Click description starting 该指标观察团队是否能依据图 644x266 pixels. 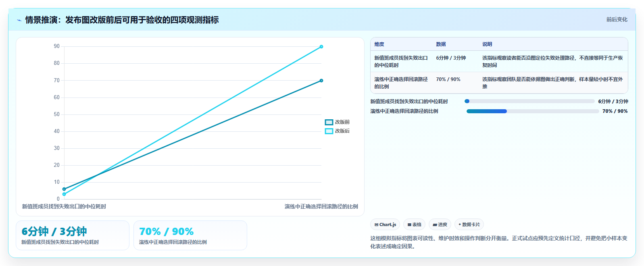[x=552, y=83]
